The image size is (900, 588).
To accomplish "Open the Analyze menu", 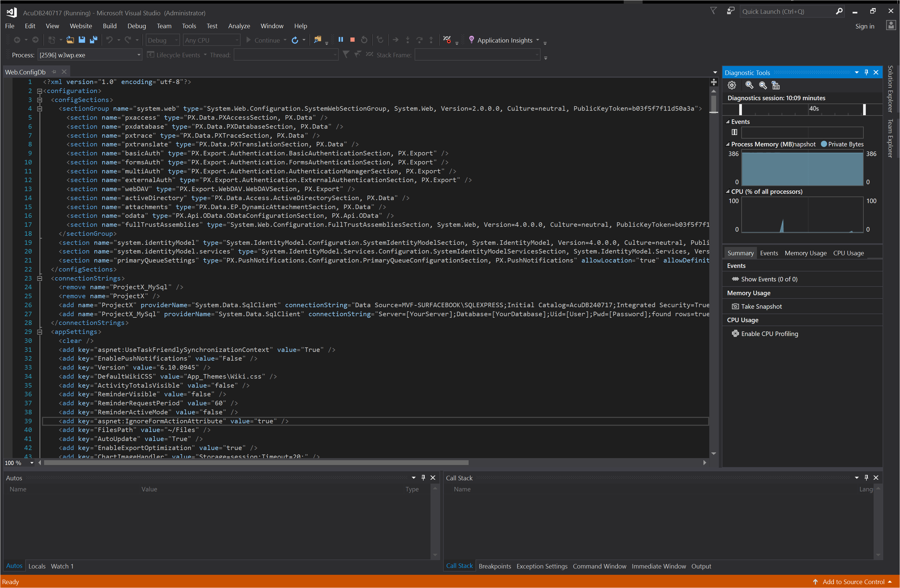I will pos(239,26).
